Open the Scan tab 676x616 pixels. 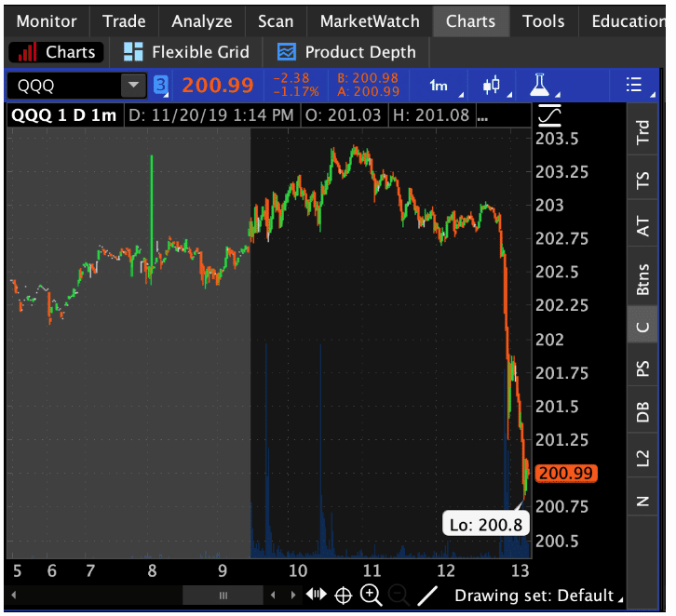(276, 21)
